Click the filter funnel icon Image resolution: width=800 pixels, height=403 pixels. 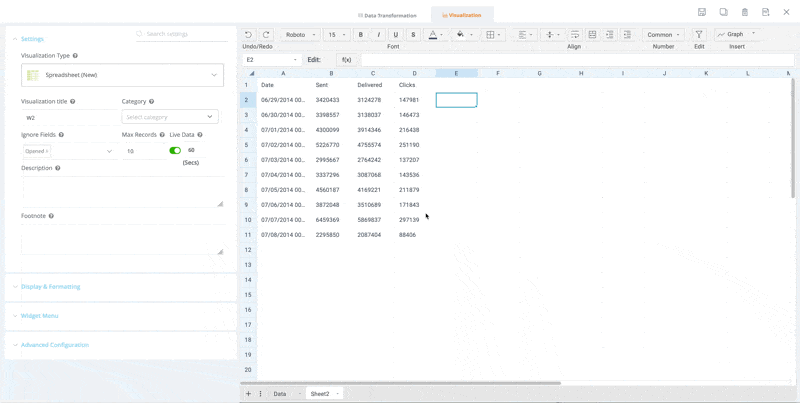coord(699,35)
